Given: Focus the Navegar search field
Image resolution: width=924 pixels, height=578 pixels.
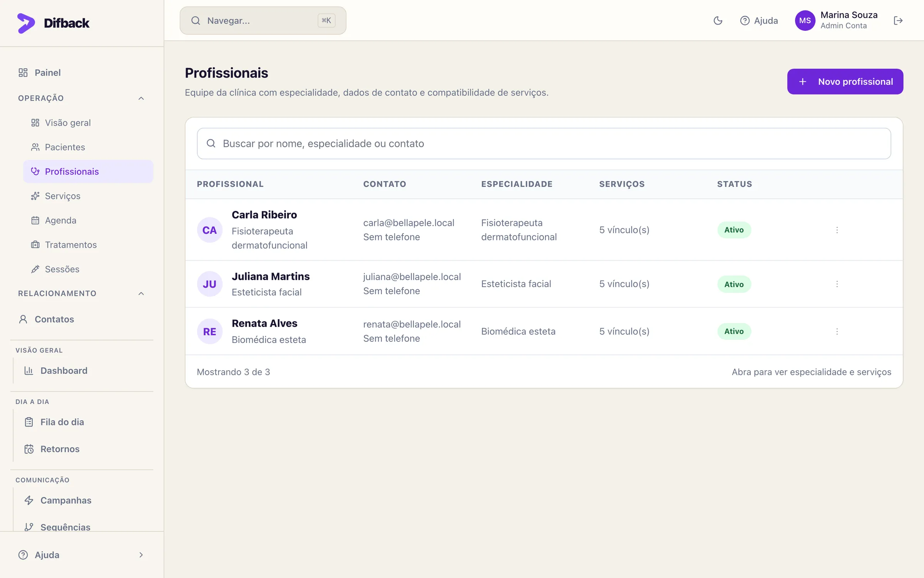Looking at the screenshot, I should pos(263,21).
